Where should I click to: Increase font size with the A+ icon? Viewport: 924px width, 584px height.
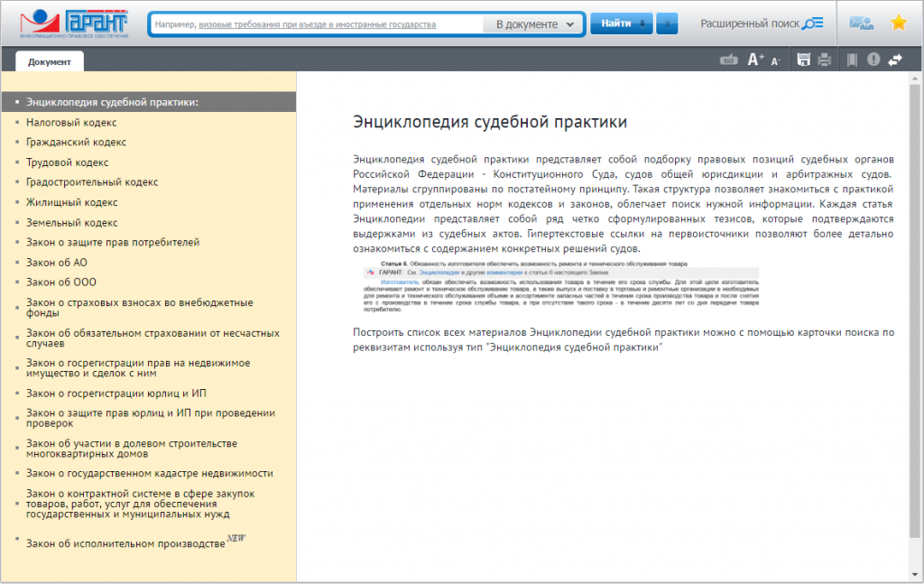click(755, 60)
